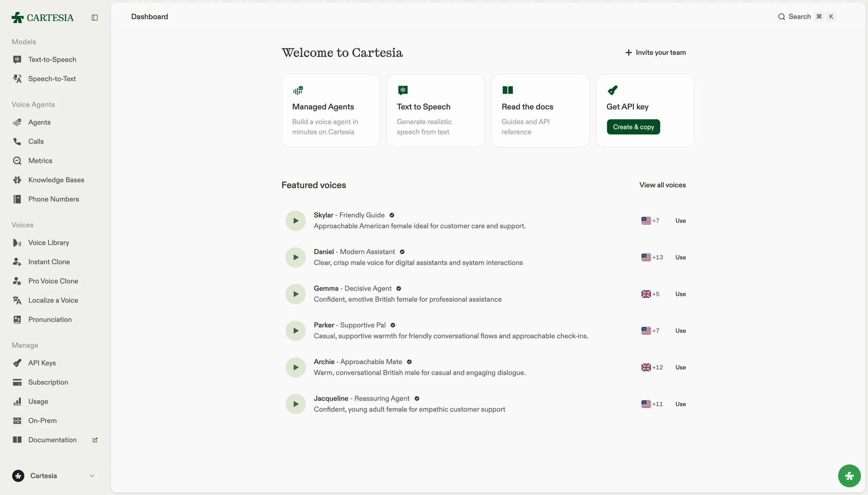
Task: Click the US flag +13 languages for Daniel
Action: click(x=652, y=258)
